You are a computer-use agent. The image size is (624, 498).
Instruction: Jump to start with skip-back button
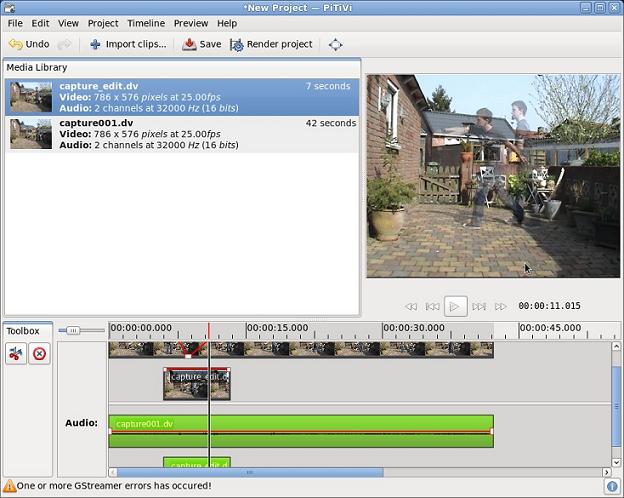(x=433, y=307)
